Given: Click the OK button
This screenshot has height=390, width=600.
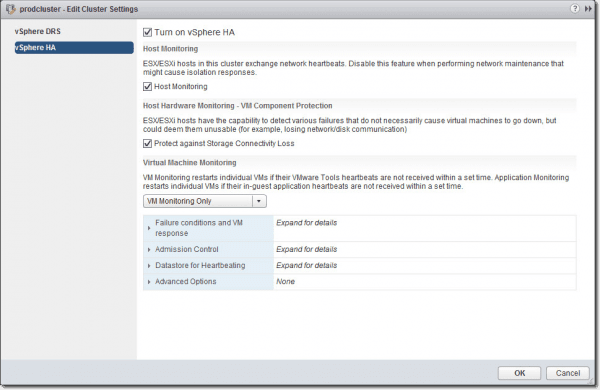Looking at the screenshot, I should coord(519,373).
